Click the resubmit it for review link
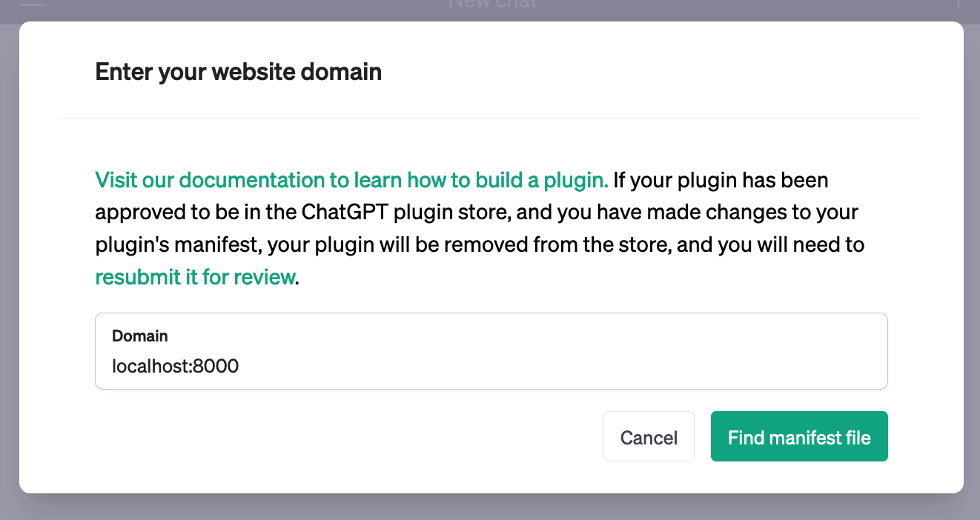Viewport: 980px width, 520px height. (x=195, y=277)
